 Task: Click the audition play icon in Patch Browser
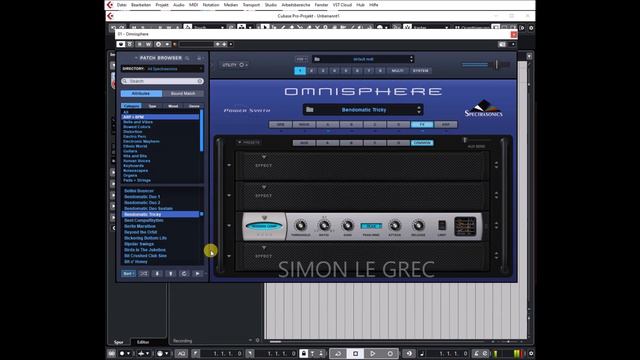coord(198,273)
